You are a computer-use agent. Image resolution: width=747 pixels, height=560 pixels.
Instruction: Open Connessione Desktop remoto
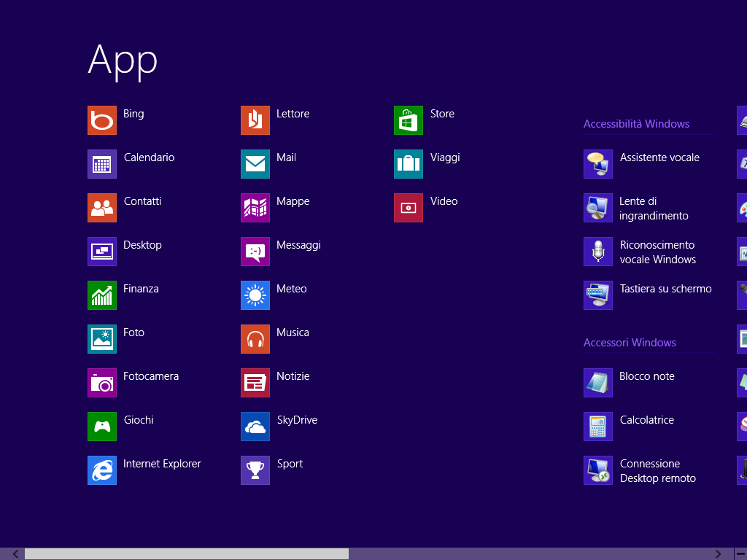coord(598,470)
